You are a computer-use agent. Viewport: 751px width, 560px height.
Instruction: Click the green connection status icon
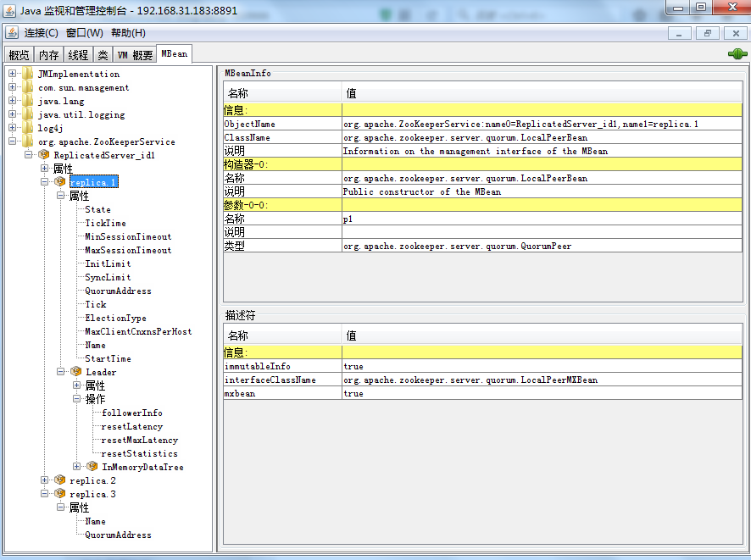coord(737,54)
